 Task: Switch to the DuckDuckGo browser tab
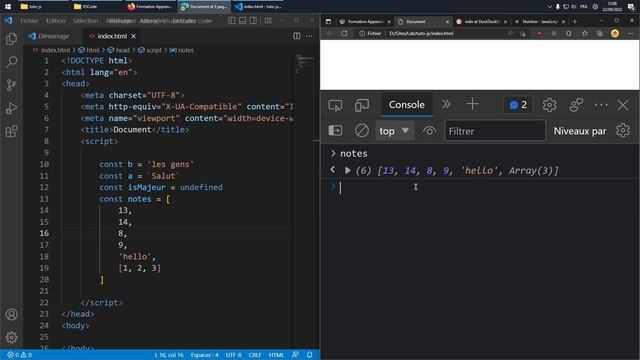[x=481, y=22]
